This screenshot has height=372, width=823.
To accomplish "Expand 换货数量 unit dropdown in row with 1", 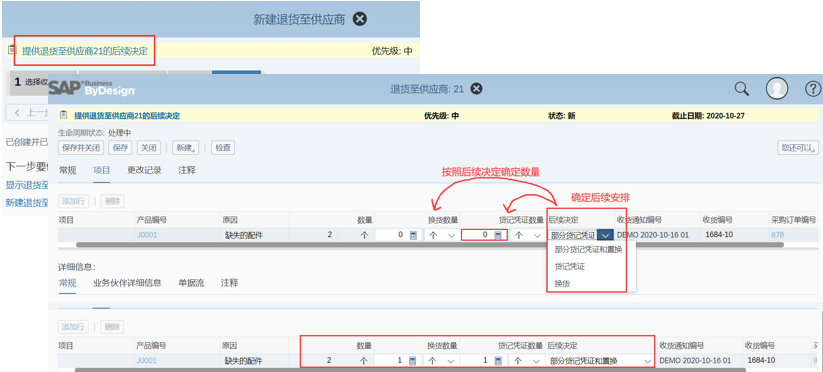I will (x=451, y=361).
